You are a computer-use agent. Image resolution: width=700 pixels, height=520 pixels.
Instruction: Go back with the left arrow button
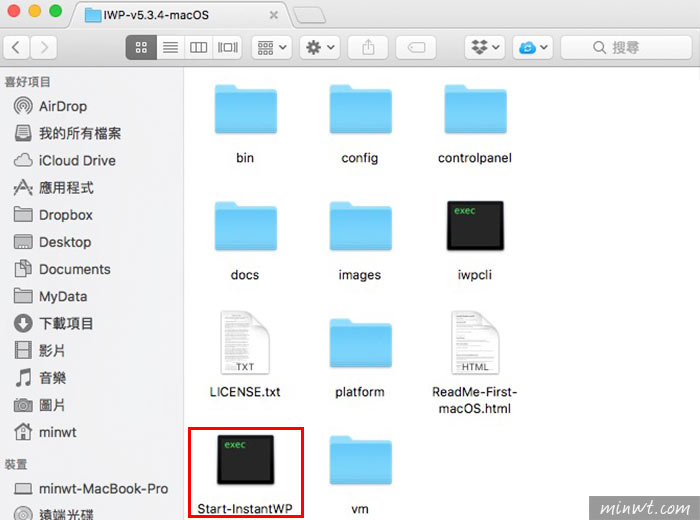point(17,47)
